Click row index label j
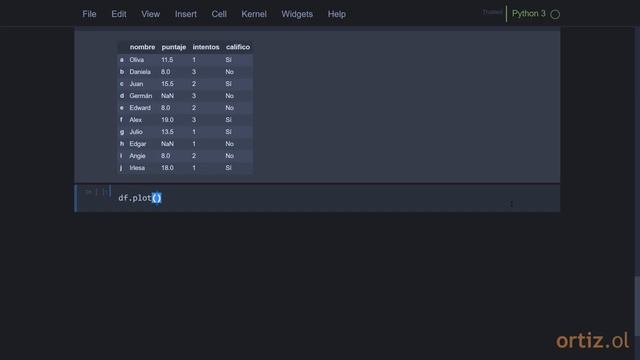The width and height of the screenshot is (640, 360). pos(121,168)
